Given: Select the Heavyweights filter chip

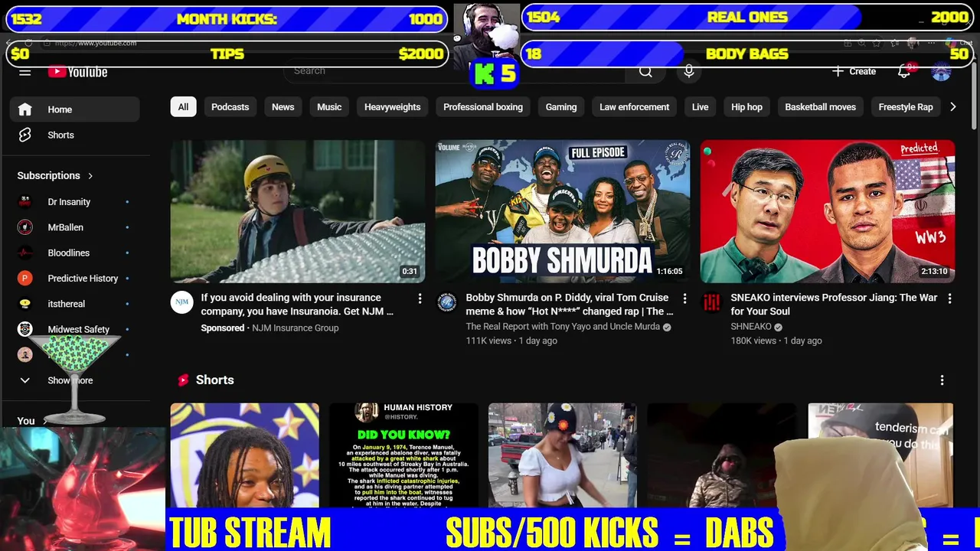Looking at the screenshot, I should [392, 107].
